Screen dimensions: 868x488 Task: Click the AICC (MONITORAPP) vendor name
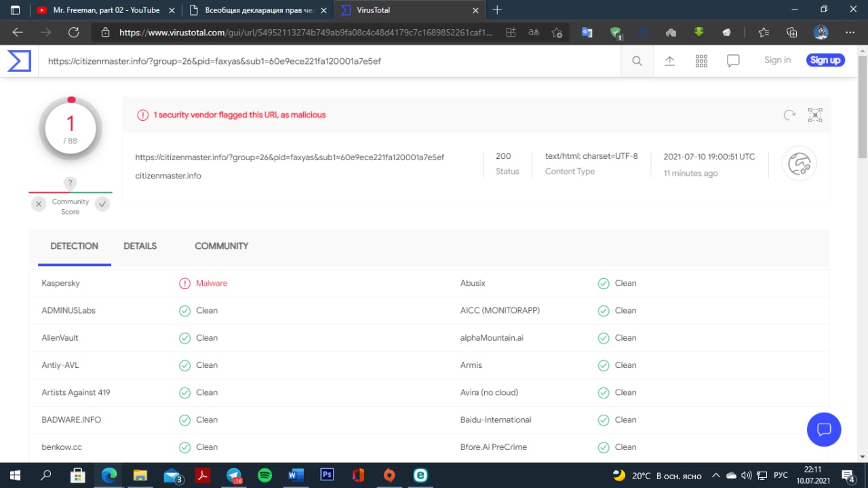(x=500, y=310)
